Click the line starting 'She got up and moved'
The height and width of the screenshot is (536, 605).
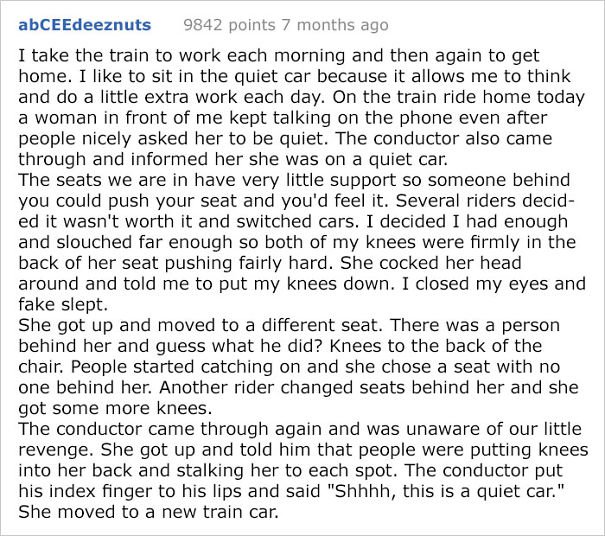(x=289, y=325)
